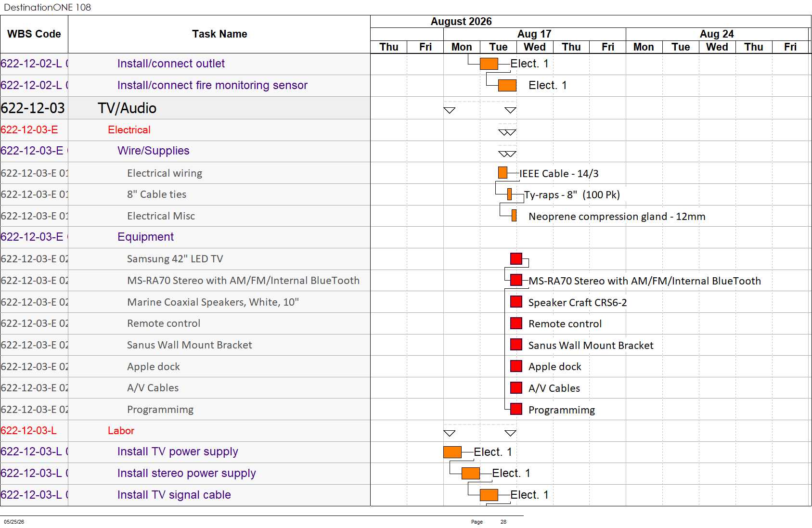Click the orange bar for Install/connect outlet
The image size is (812, 528).
(489, 64)
